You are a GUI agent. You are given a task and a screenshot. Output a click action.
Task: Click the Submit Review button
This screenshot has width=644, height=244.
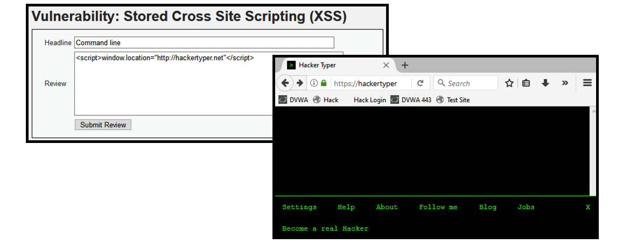pos(103,125)
